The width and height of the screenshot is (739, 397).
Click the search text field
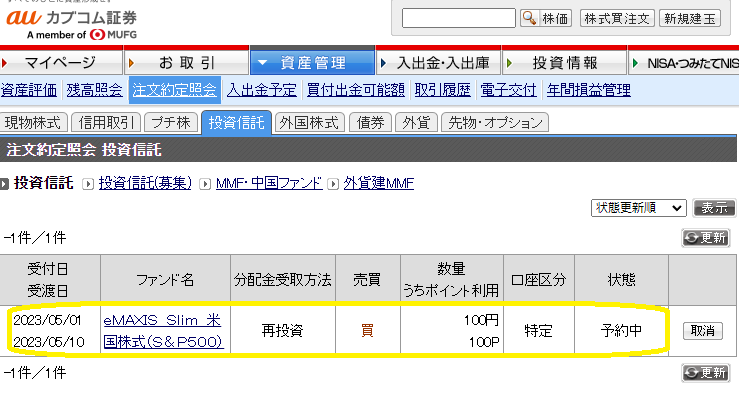(459, 18)
